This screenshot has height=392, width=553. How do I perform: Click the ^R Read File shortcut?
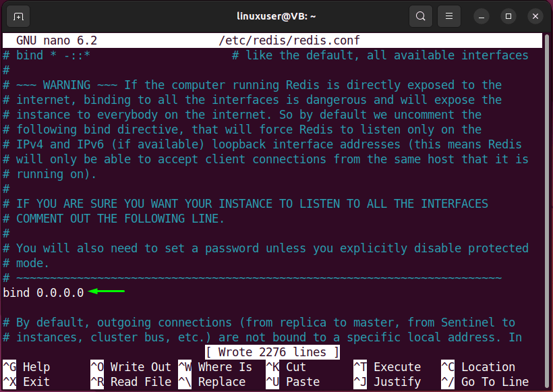pyautogui.click(x=131, y=382)
